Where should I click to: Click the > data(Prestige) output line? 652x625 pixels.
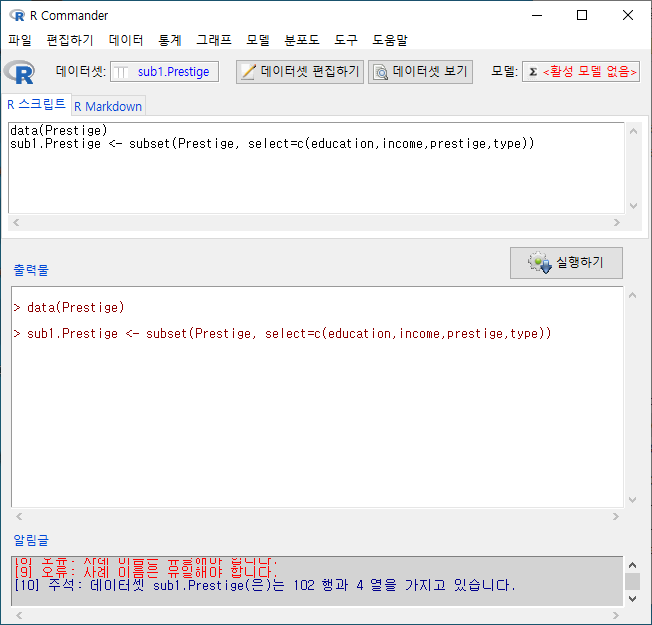click(x=69, y=308)
